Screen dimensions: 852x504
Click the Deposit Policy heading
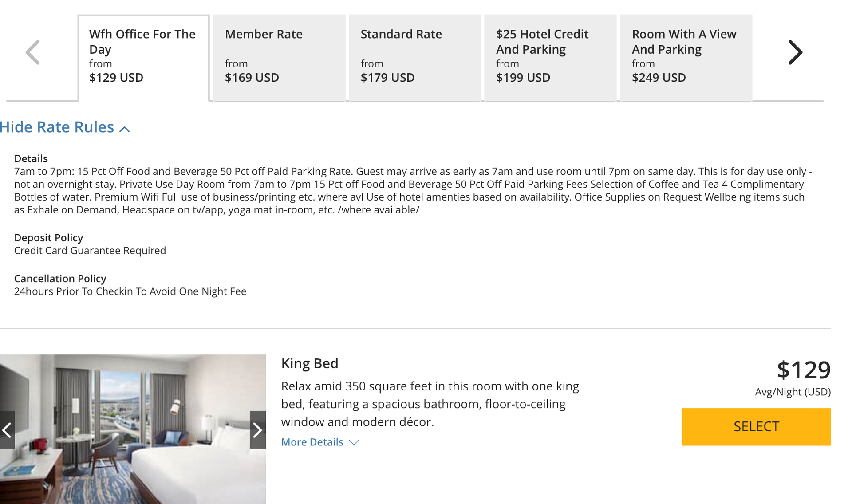click(x=49, y=238)
